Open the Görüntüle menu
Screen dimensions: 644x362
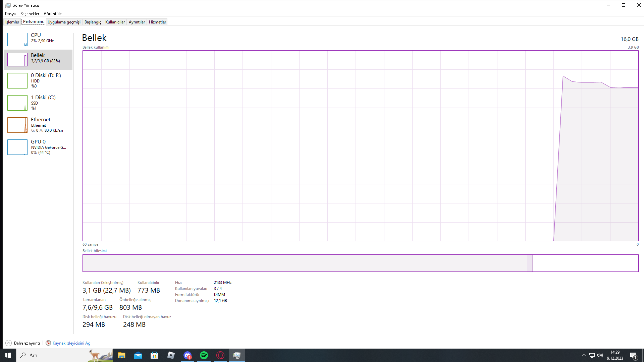point(53,14)
